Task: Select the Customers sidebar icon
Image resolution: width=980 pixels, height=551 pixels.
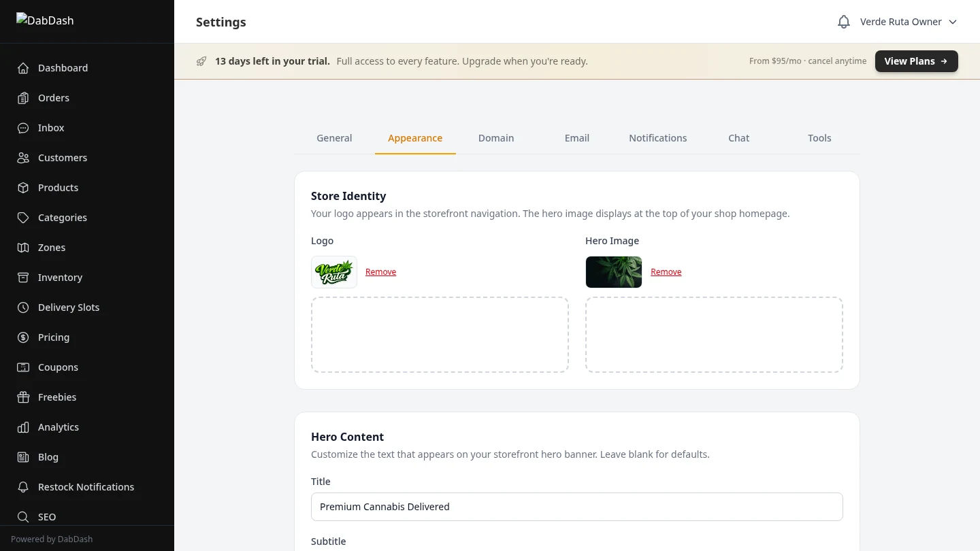Action: [x=23, y=158]
